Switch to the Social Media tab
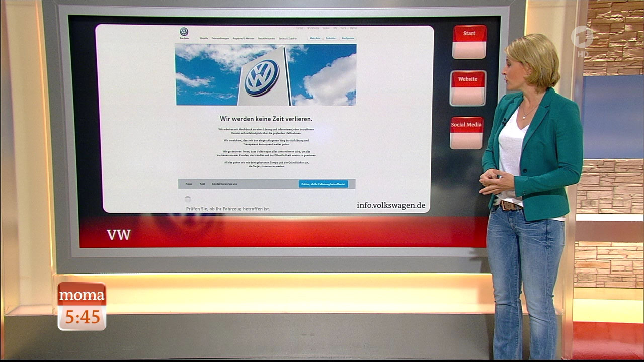 click(466, 133)
